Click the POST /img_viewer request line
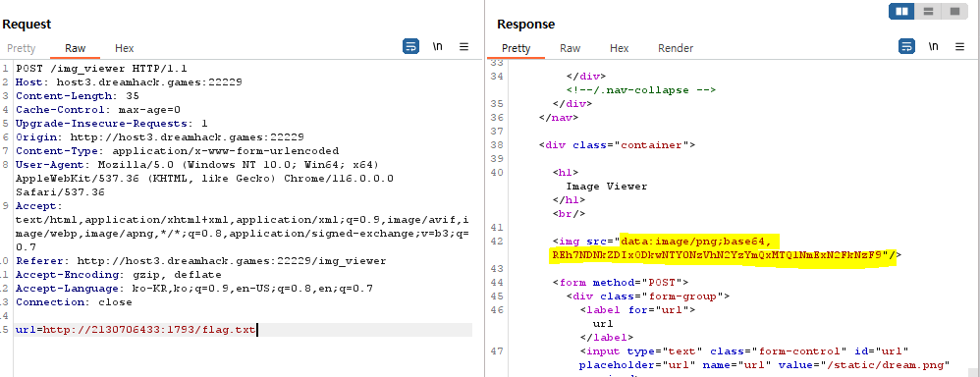The image size is (980, 377). (101, 68)
